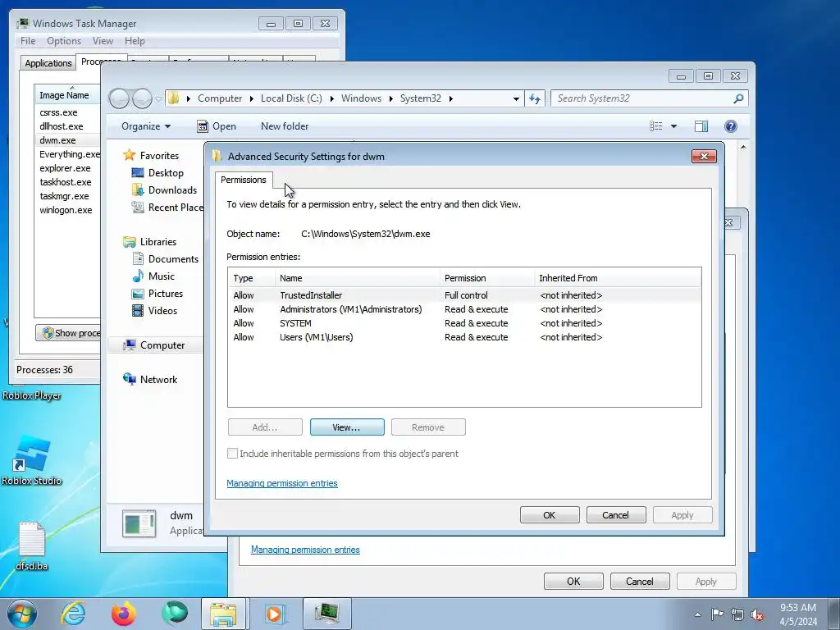The width and height of the screenshot is (840, 630).
Task: Open Videos library in navigation pane
Action: [x=162, y=311]
